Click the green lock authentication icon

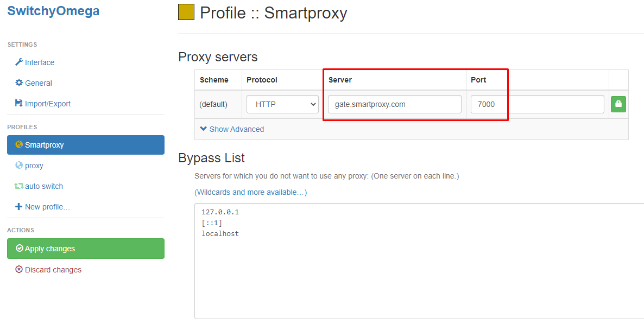[618, 104]
